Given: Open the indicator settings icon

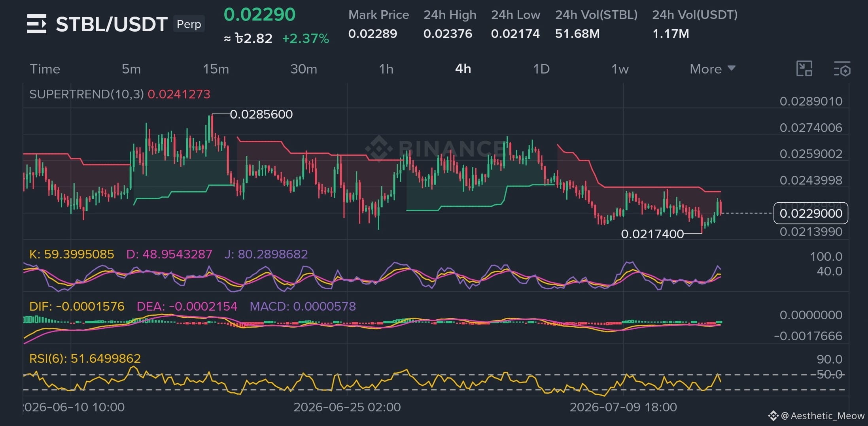Looking at the screenshot, I should (842, 69).
